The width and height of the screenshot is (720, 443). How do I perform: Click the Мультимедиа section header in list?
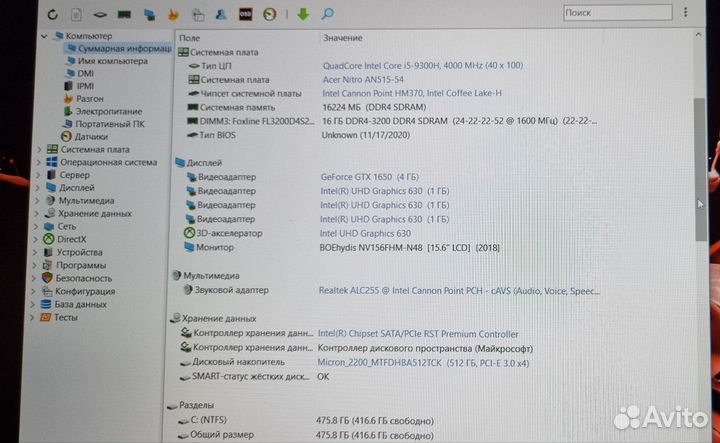206,276
